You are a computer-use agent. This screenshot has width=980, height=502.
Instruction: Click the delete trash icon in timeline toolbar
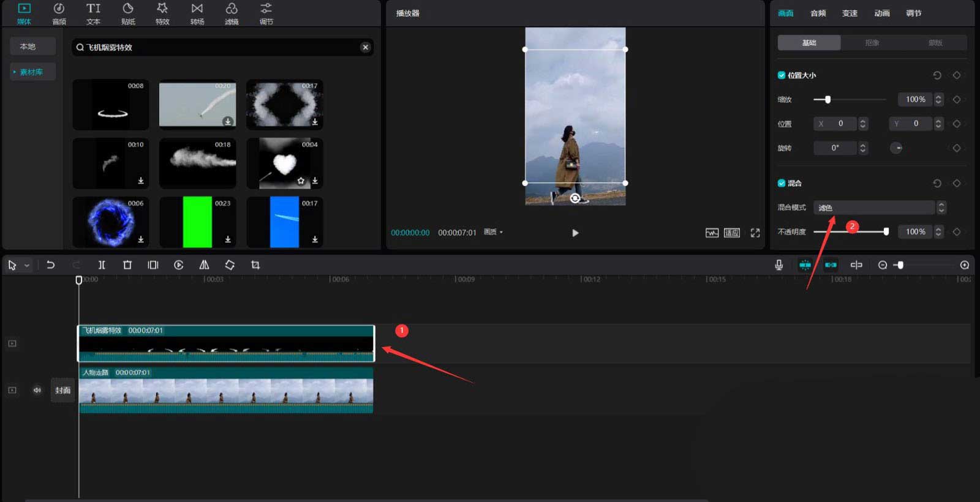tap(127, 265)
